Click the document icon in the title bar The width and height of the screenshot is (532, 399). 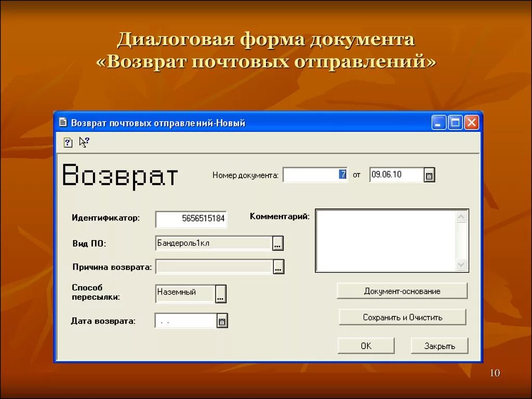click(63, 122)
